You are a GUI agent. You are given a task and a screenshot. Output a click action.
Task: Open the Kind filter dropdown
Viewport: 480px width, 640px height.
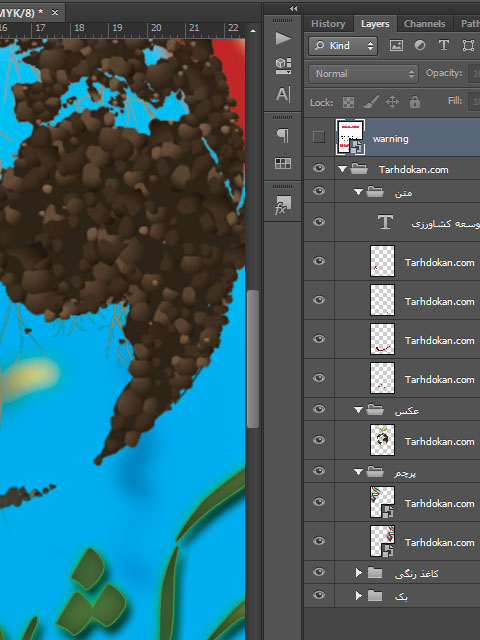pos(343,45)
